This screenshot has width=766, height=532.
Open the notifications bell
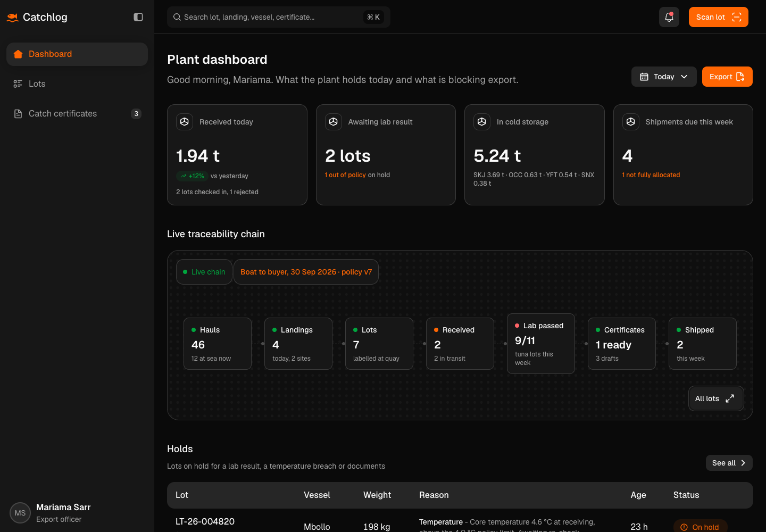(669, 17)
